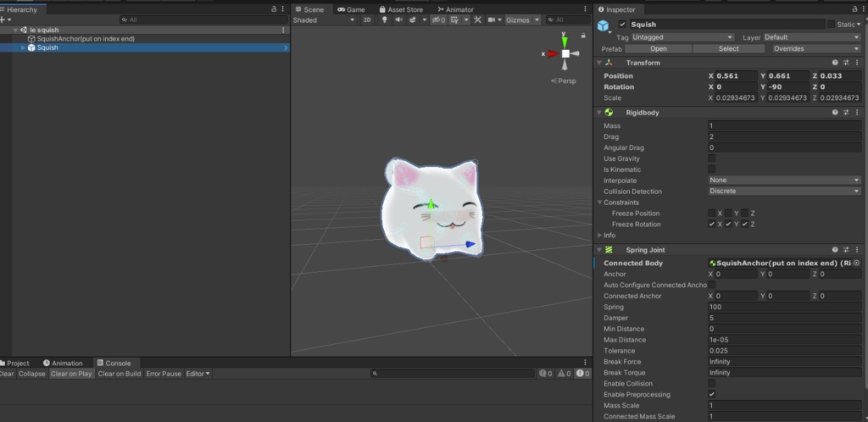
Task: Open Transform component preset settings icon
Action: (x=846, y=63)
